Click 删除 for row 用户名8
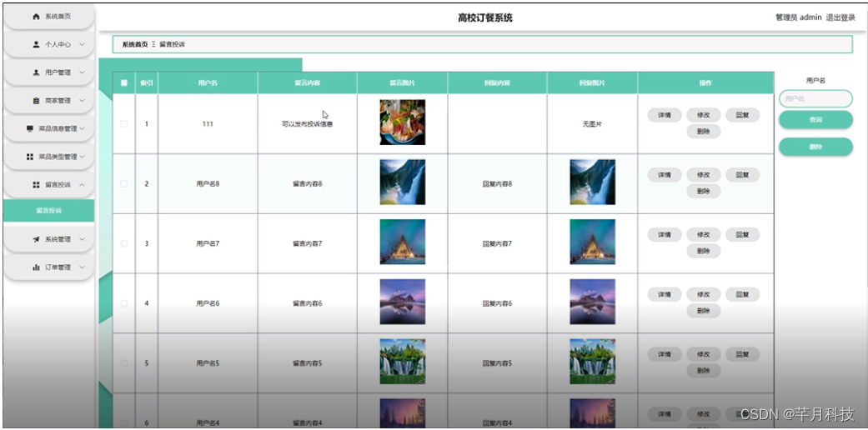868x430 pixels. click(704, 191)
